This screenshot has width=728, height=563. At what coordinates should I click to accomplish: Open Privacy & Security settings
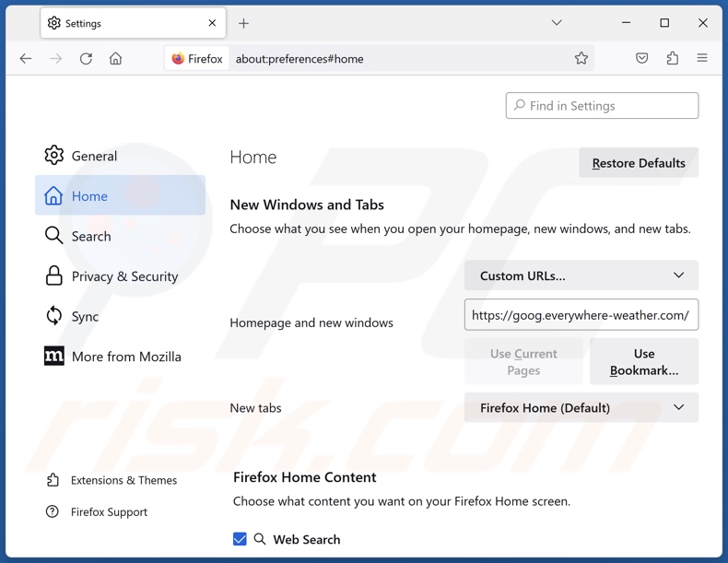click(x=120, y=276)
